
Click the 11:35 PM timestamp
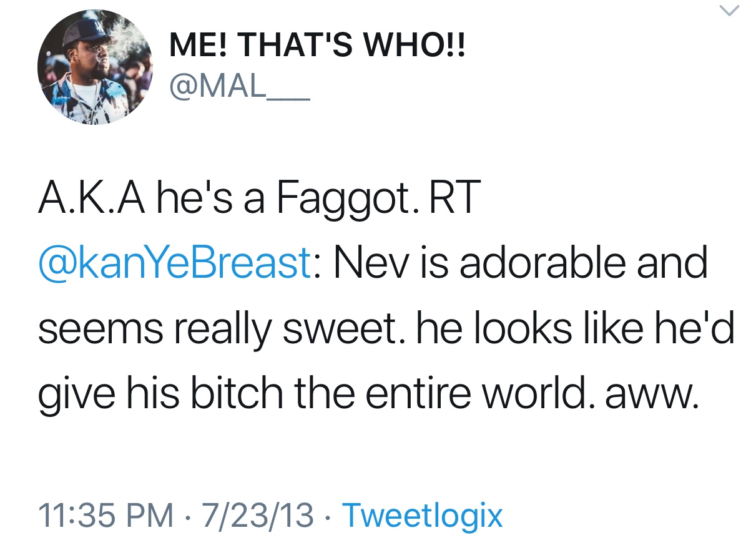tap(106, 515)
